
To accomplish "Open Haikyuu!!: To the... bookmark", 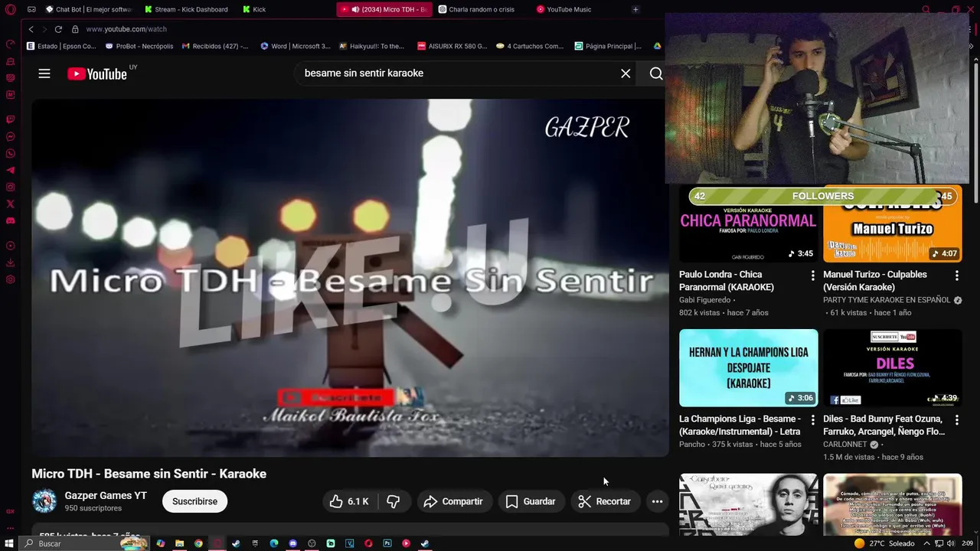I will click(372, 46).
